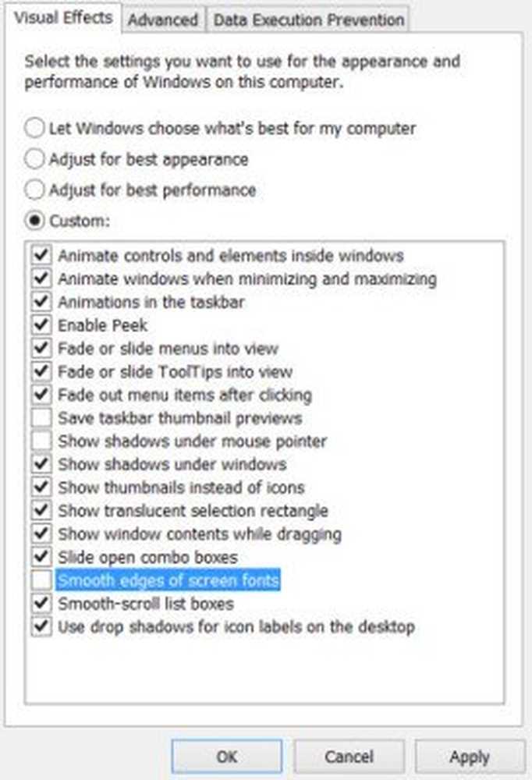Uncheck Enable Peek checkbox

[41, 325]
